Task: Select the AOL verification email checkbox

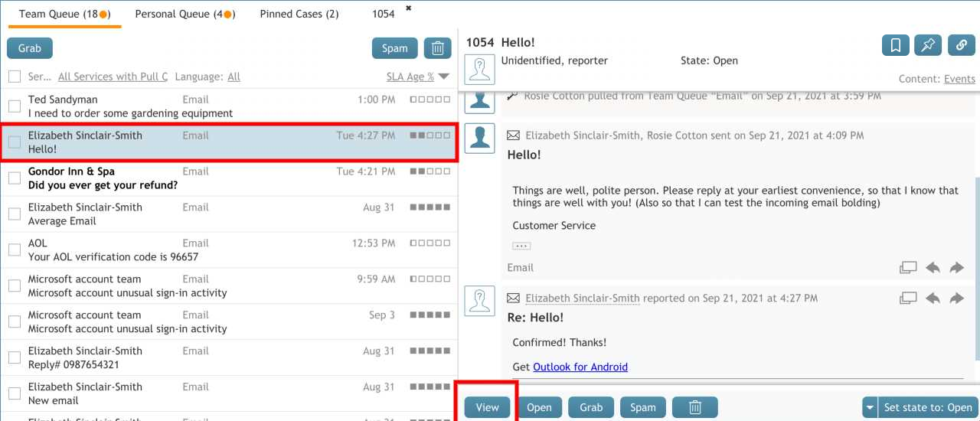Action: pos(15,250)
